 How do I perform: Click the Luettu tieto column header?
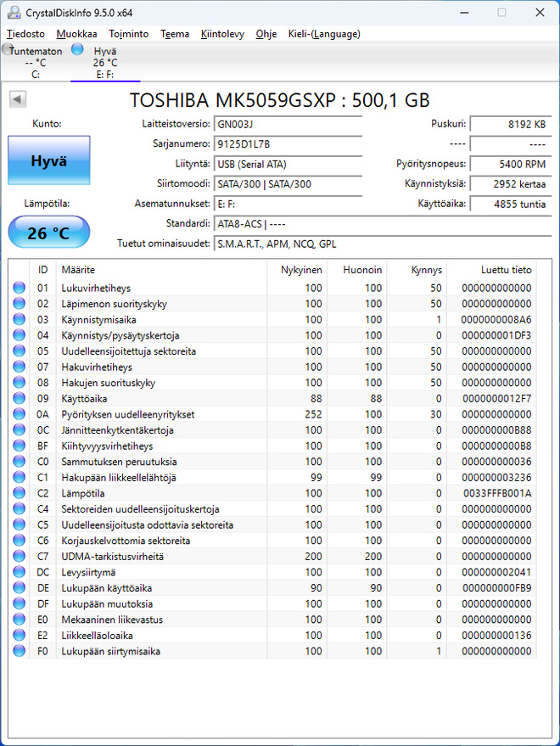[491, 270]
